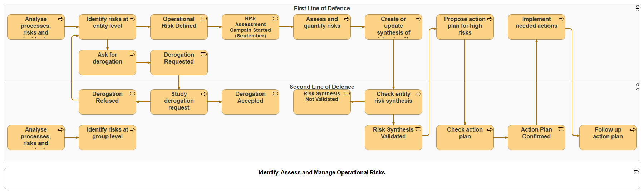
Task: Click the 'Follow up action plan' process
Action: pos(608,137)
